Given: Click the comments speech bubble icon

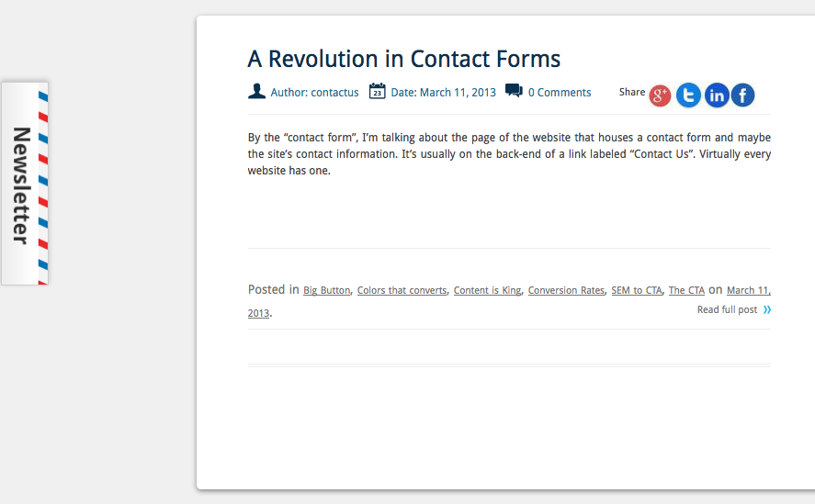Looking at the screenshot, I should (514, 91).
